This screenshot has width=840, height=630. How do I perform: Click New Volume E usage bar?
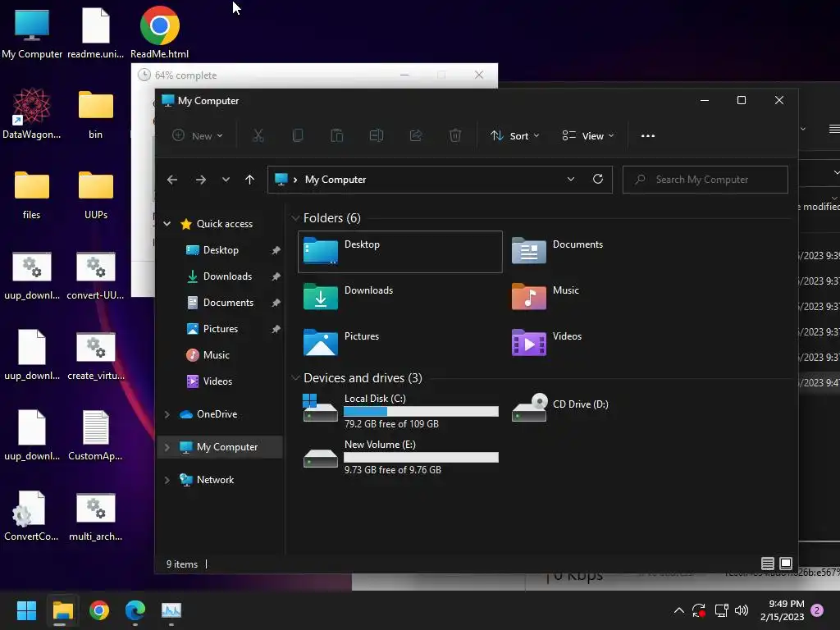pyautogui.click(x=421, y=458)
